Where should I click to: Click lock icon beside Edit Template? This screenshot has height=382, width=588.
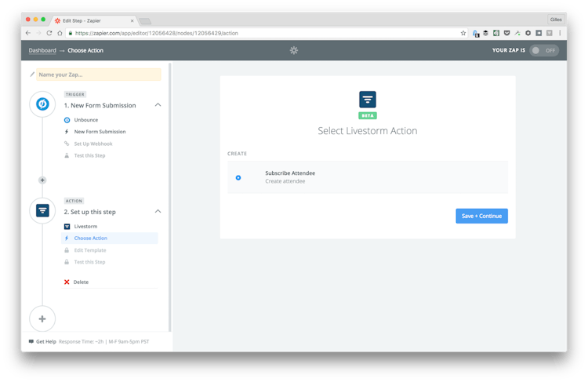pyautogui.click(x=67, y=250)
